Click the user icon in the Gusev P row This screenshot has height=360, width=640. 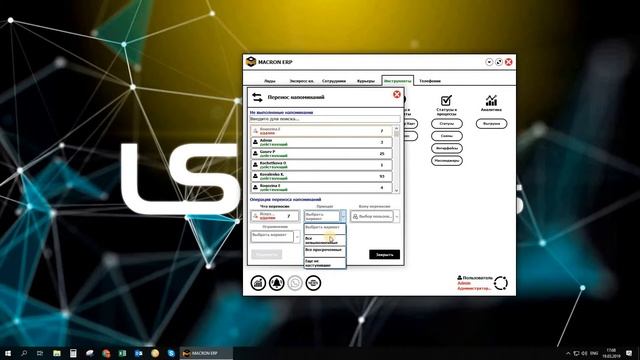[255, 153]
